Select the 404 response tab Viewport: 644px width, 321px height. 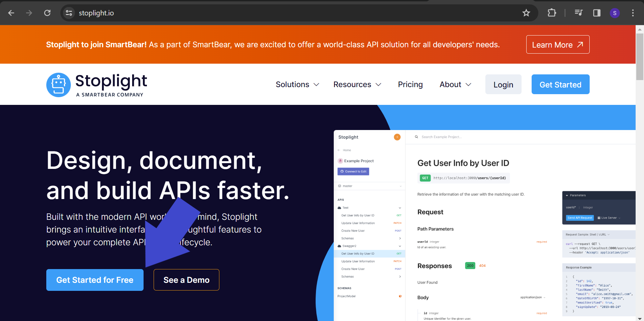coord(482,266)
